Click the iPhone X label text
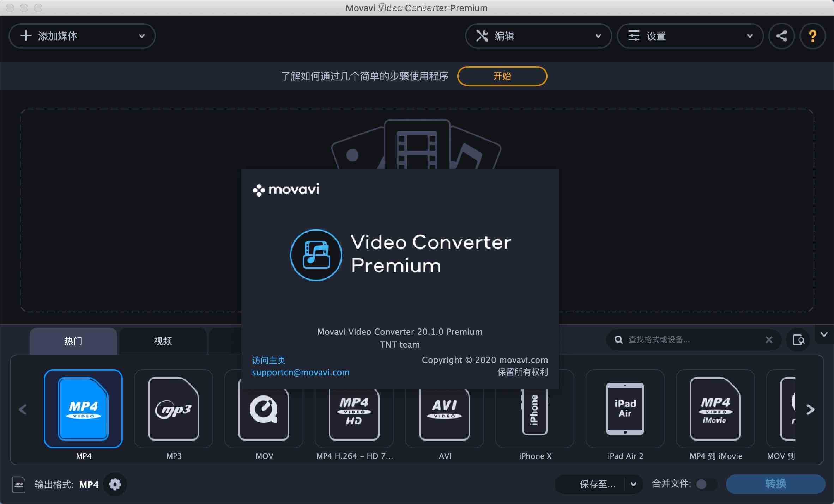Screen dimensions: 834x504 point(535,456)
